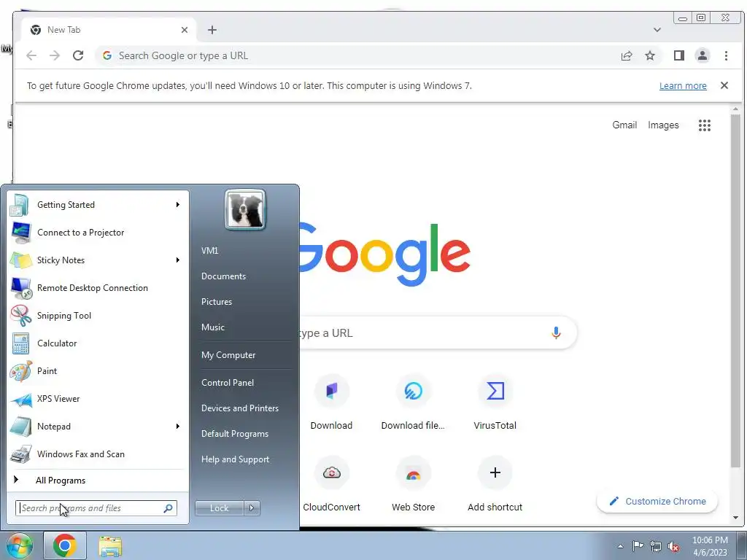The image size is (747, 560).
Task: Click the Lock button
Action: coord(220,508)
